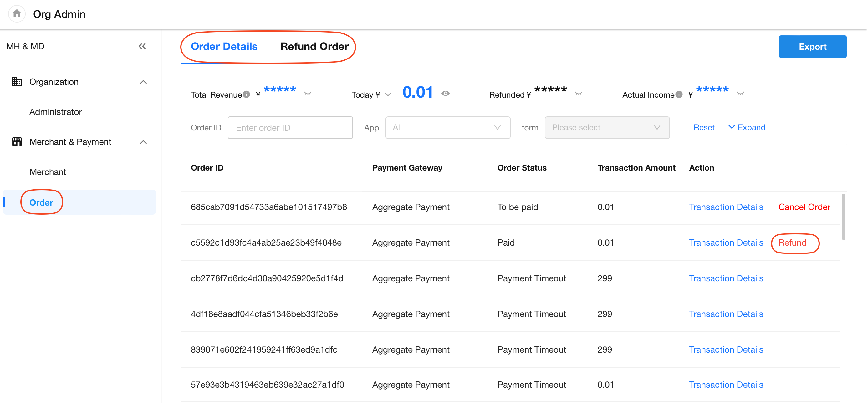
Task: Open the Merchant menu item
Action: tap(48, 172)
